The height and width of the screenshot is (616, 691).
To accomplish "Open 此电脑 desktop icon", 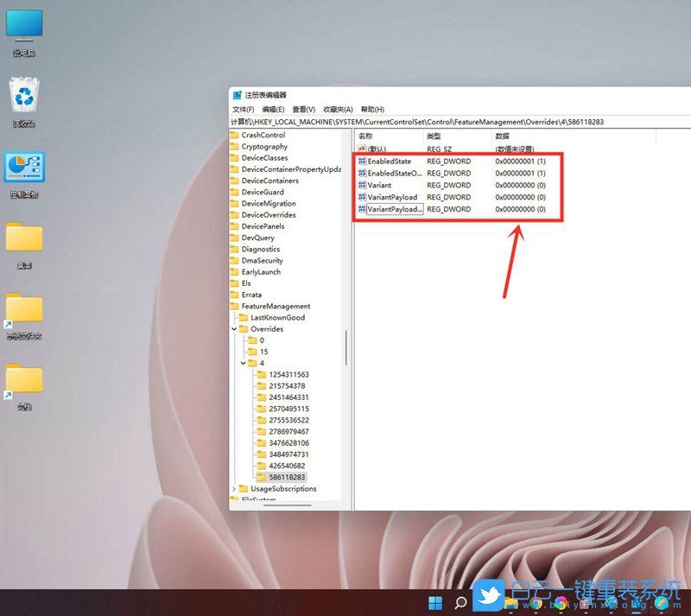I will (23, 26).
